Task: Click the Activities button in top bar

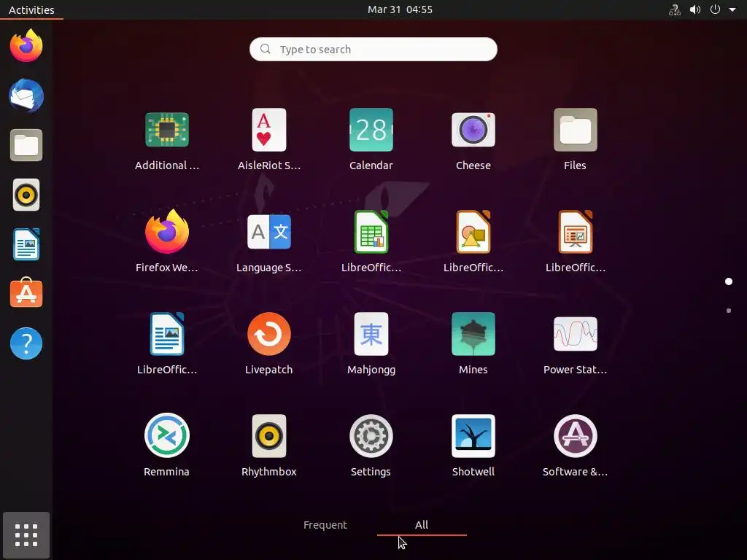Action: click(31, 9)
